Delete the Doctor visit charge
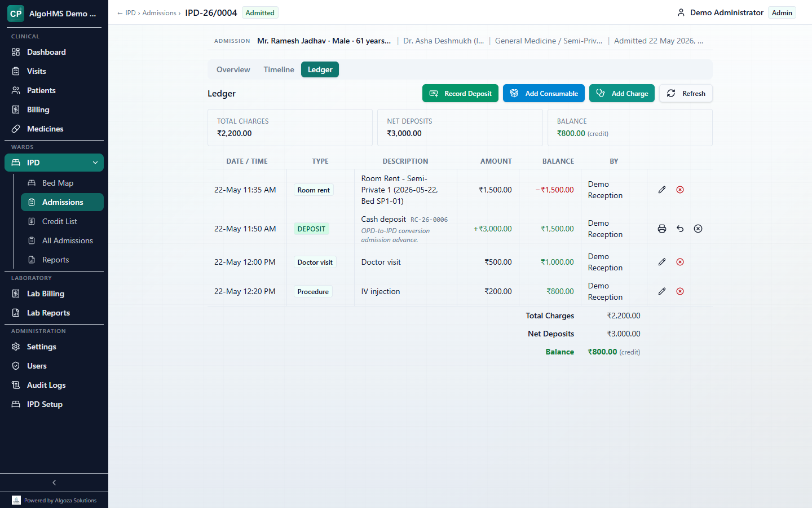The height and width of the screenshot is (508, 812). tap(680, 262)
